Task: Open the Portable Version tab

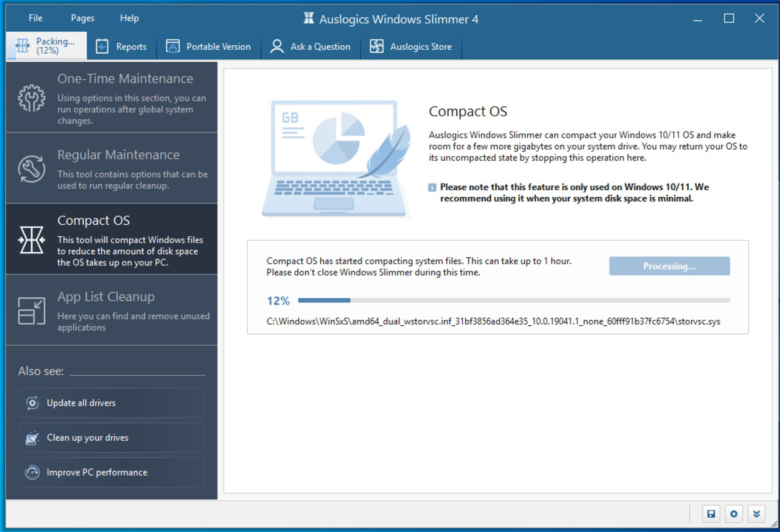Action: tap(208, 47)
